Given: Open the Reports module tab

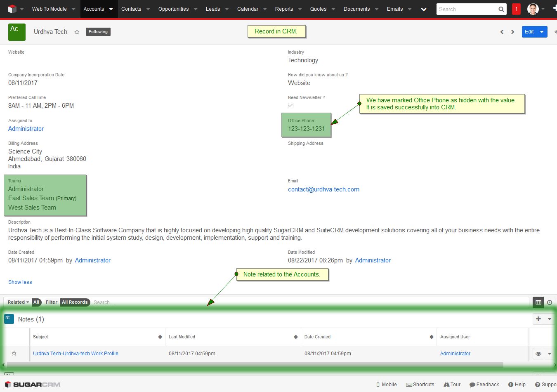Looking at the screenshot, I should pos(284,9).
